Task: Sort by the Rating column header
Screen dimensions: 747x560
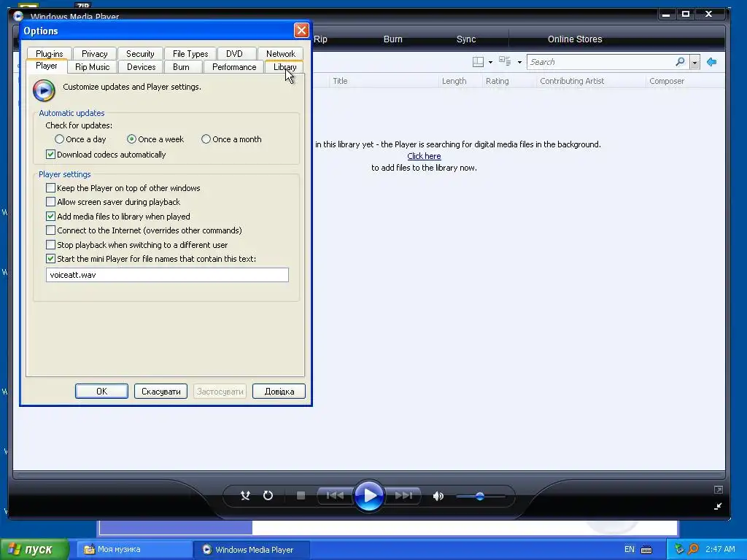Action: tap(508, 81)
